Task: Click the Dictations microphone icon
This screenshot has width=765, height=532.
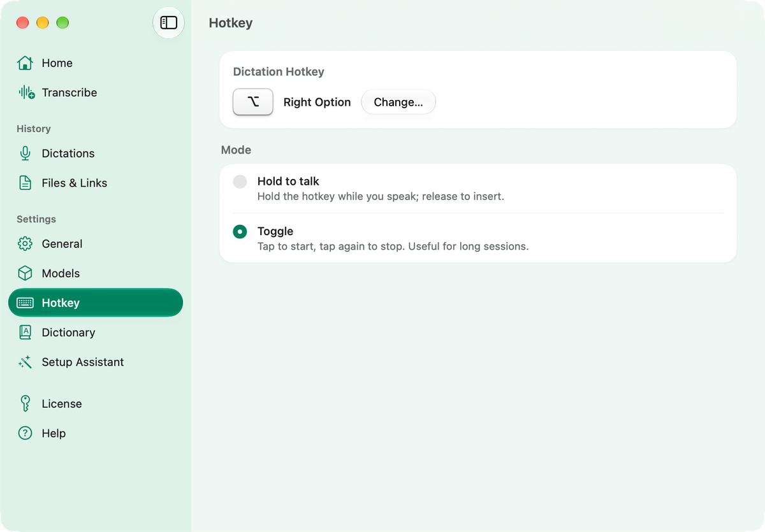Action: tap(25, 154)
